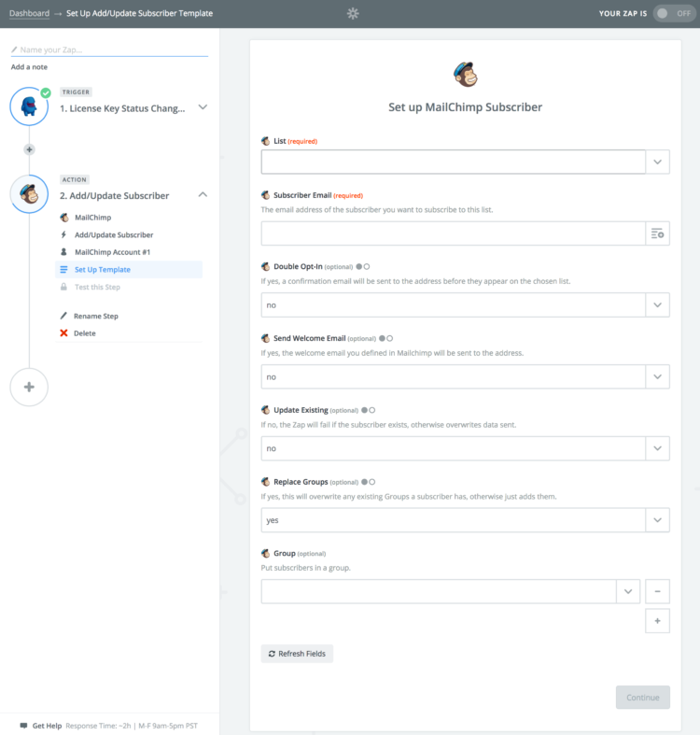Click the lock icon by Test this Step

pyautogui.click(x=63, y=287)
